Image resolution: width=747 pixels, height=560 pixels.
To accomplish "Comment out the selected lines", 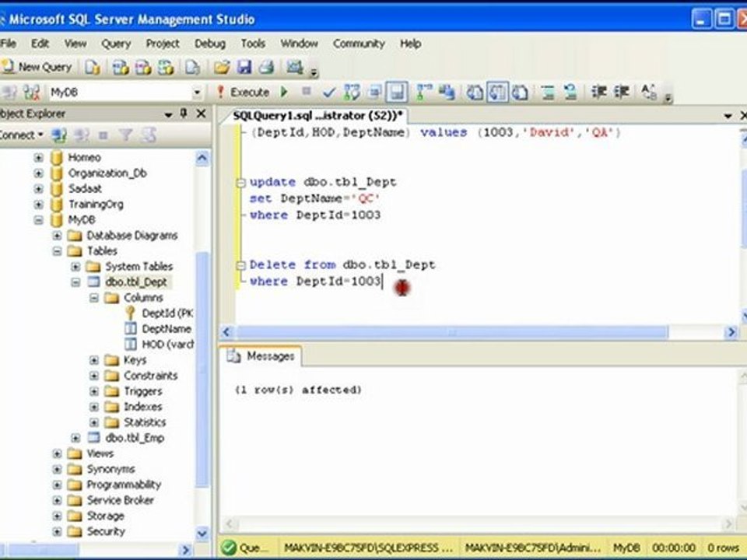I will click(x=548, y=92).
